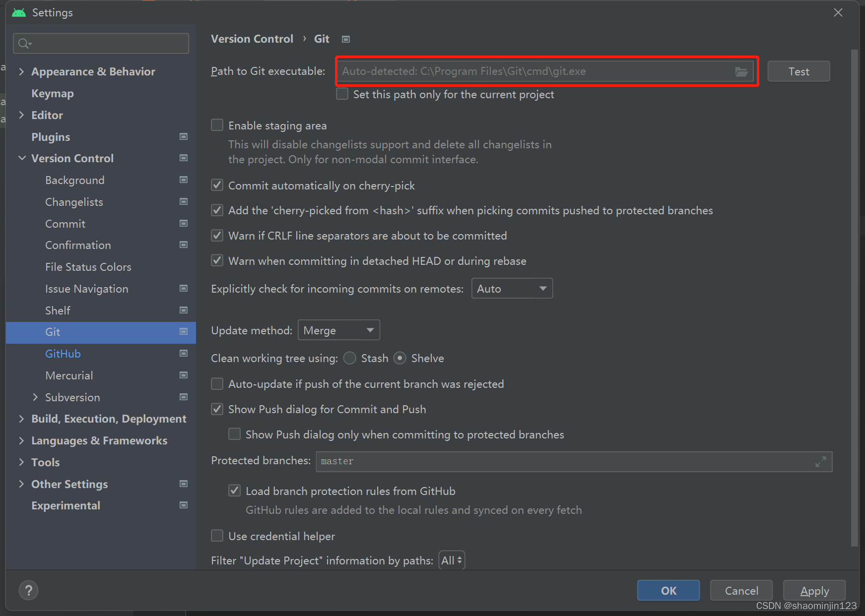Enable Use credential helper checkbox
The image size is (865, 616).
pos(217,536)
